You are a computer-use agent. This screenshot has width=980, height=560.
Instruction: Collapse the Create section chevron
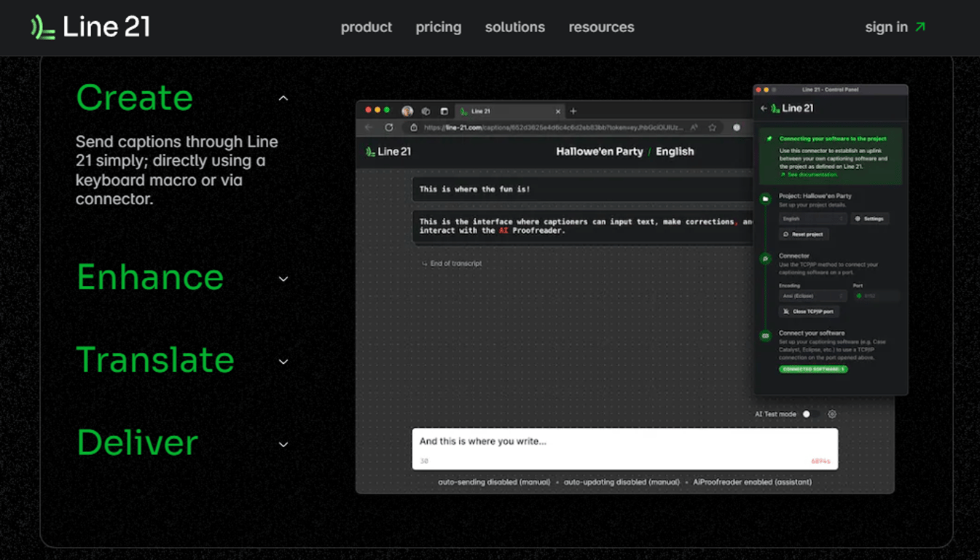(283, 98)
